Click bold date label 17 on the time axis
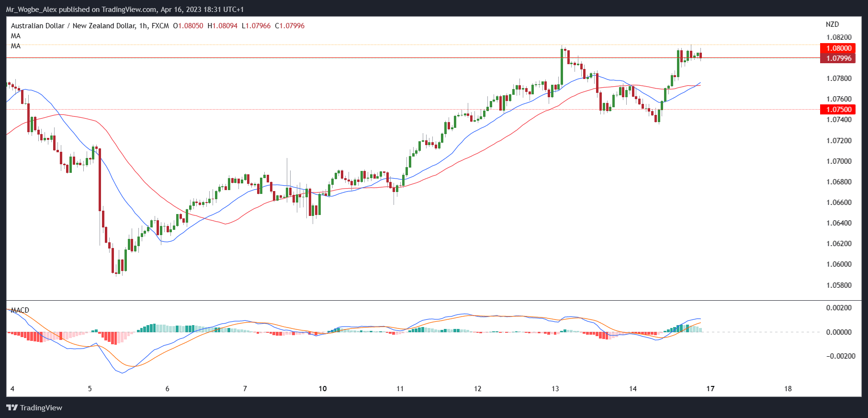Viewport: 868px width, 418px height. (710, 389)
